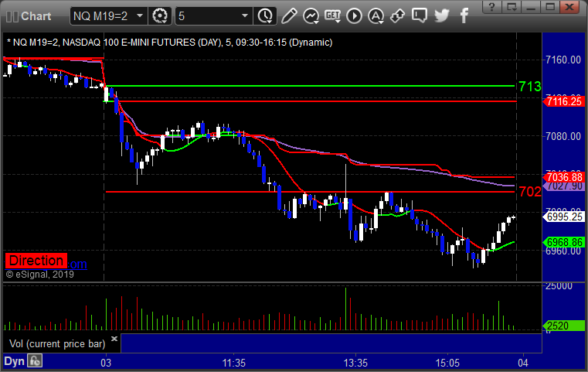Click the Dyn scaling button
This screenshot has height=372, width=588.
tap(14, 361)
